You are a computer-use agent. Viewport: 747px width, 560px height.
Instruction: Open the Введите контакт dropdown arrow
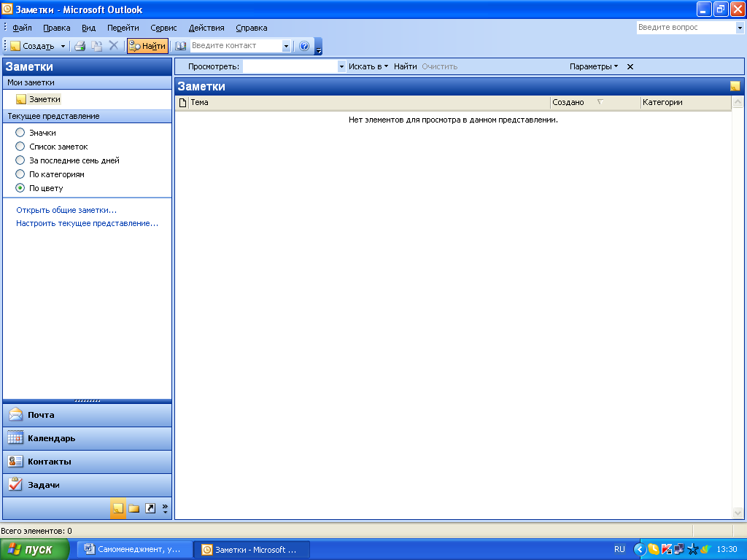coord(286,46)
